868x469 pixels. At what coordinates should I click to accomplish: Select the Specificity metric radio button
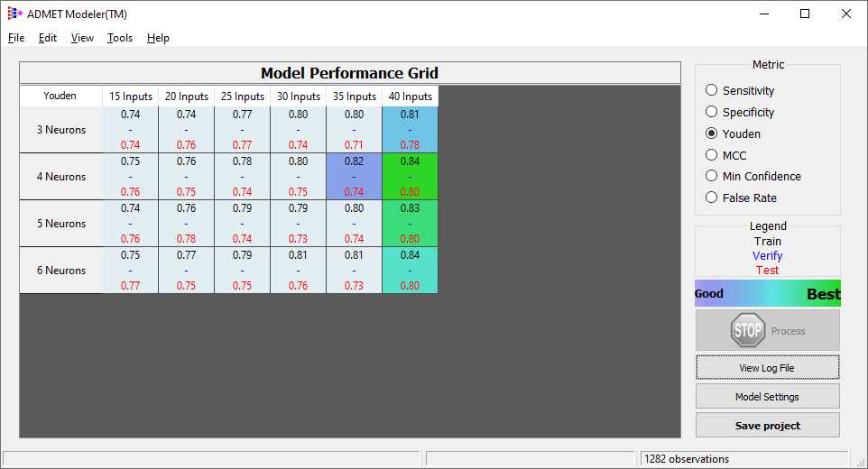click(711, 112)
